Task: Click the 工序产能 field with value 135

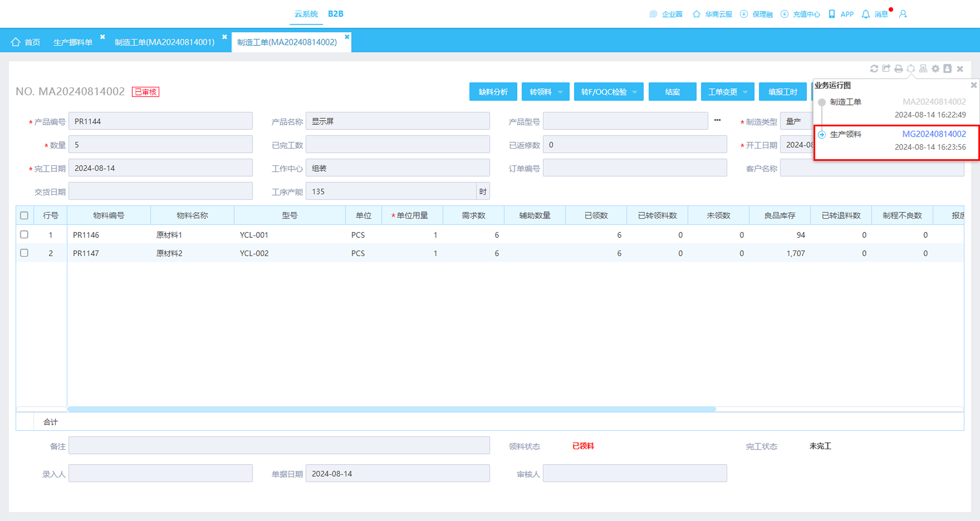Action: coord(391,191)
